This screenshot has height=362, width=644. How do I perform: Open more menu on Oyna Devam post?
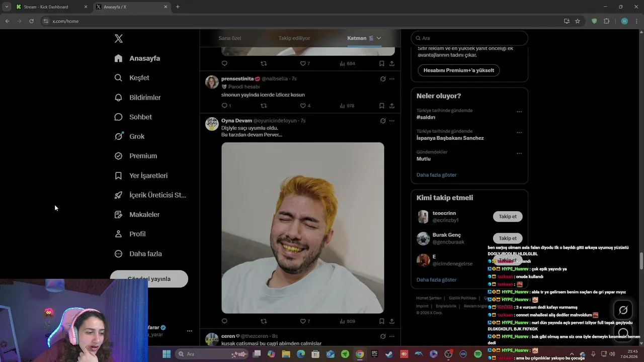click(392, 121)
